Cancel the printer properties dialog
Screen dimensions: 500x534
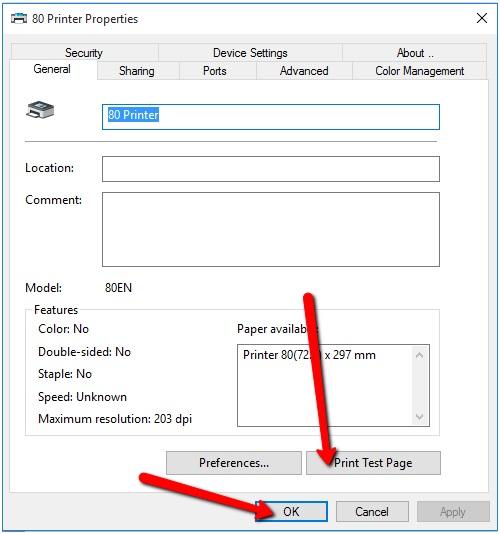[372, 511]
